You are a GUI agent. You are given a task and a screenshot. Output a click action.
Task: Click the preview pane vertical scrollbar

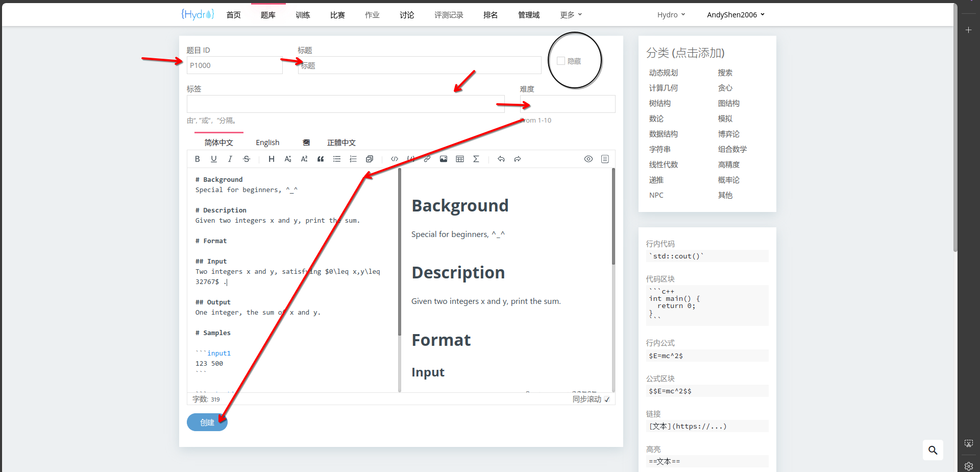point(613,217)
